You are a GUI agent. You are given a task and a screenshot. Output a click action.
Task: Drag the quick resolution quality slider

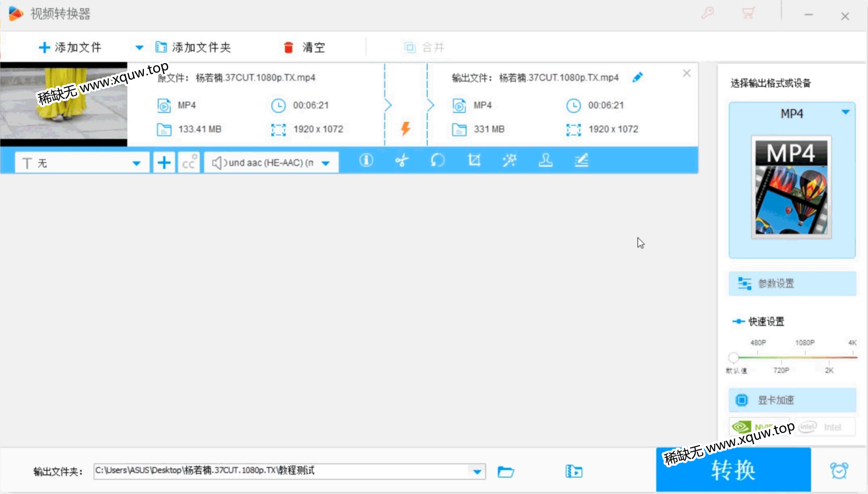point(732,357)
